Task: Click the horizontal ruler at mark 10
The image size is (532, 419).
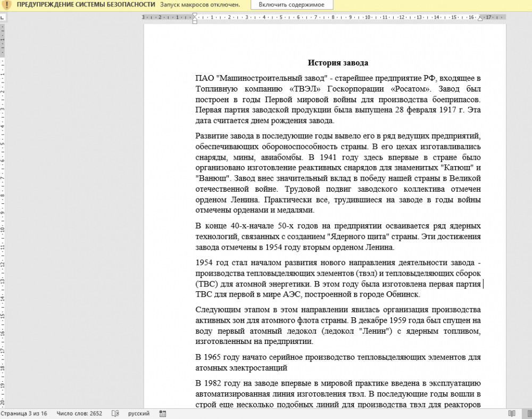Action: (368, 18)
